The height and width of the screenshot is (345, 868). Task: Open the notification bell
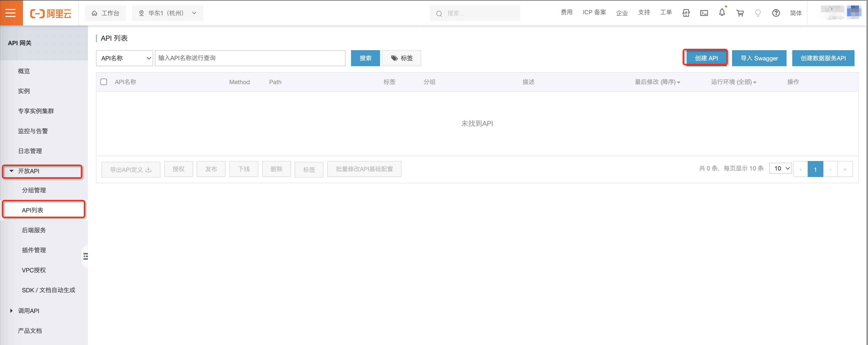(x=722, y=13)
